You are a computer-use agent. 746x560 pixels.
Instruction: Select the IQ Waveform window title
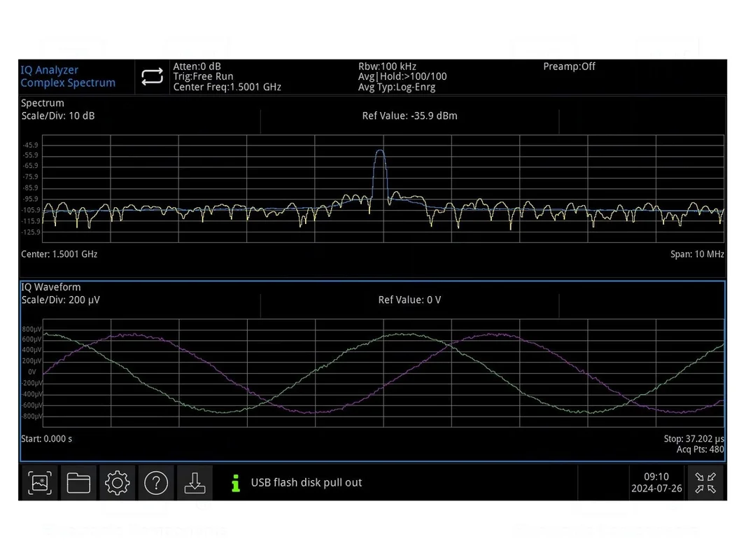[51, 288]
